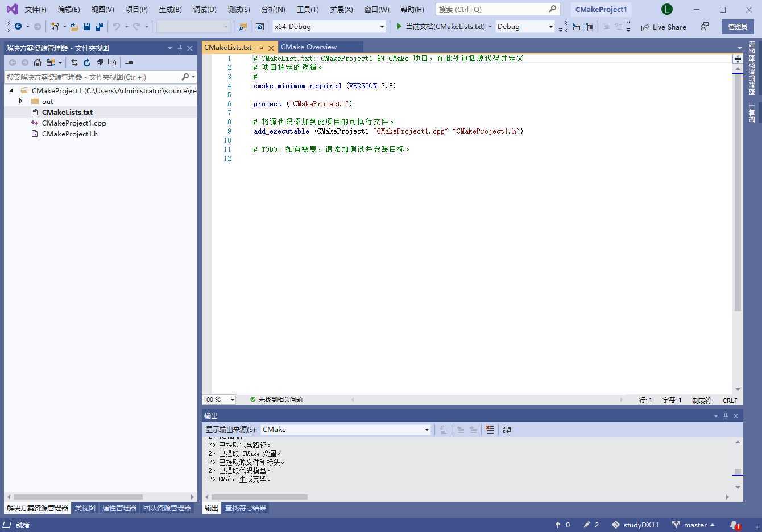
Task: Open the Solution Explorer search options dropdown
Action: 193,77
